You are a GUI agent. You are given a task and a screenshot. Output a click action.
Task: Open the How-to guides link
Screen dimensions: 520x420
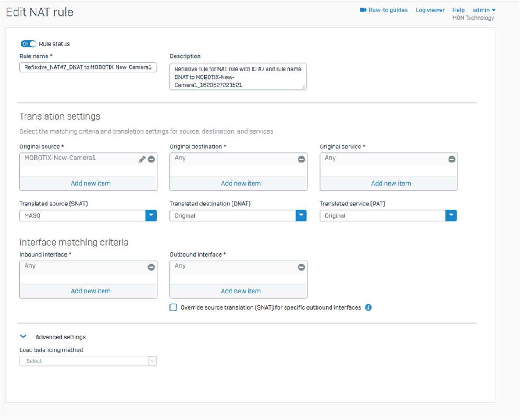388,10
